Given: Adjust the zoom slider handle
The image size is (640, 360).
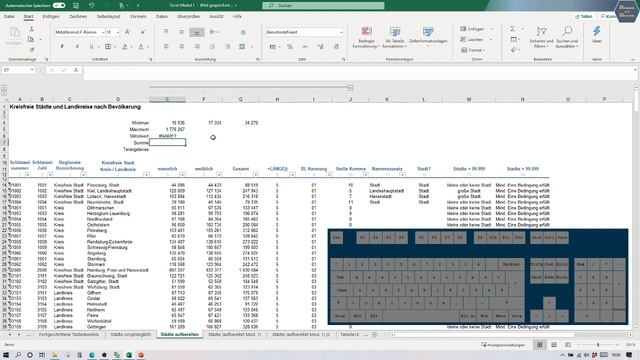Looking at the screenshot, I should (598, 345).
